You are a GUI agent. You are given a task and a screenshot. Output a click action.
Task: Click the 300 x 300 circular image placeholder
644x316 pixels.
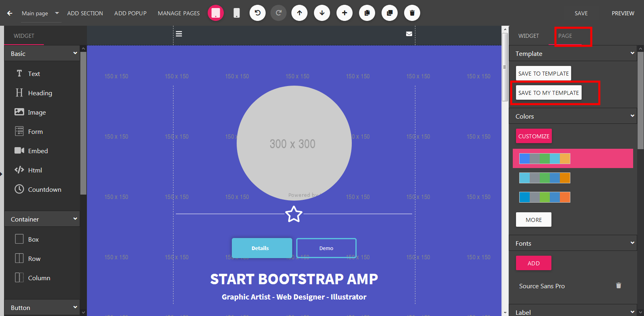[x=294, y=143]
